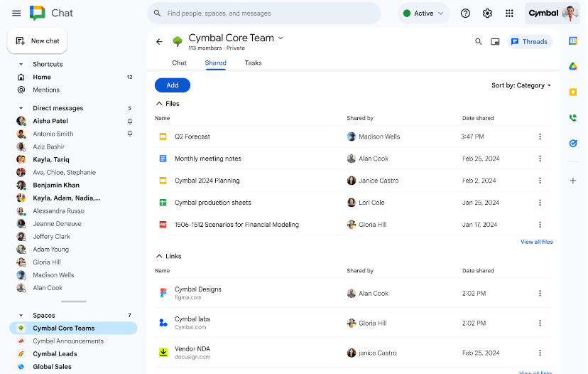This screenshot has height=374, width=588.
Task: Click the Help question mark icon
Action: (466, 14)
